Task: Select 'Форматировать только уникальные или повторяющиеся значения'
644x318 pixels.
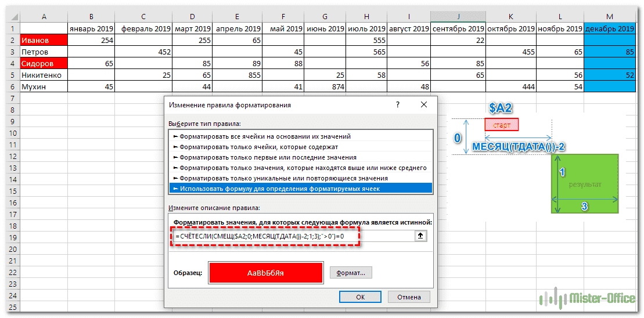Action: pyautogui.click(x=283, y=178)
